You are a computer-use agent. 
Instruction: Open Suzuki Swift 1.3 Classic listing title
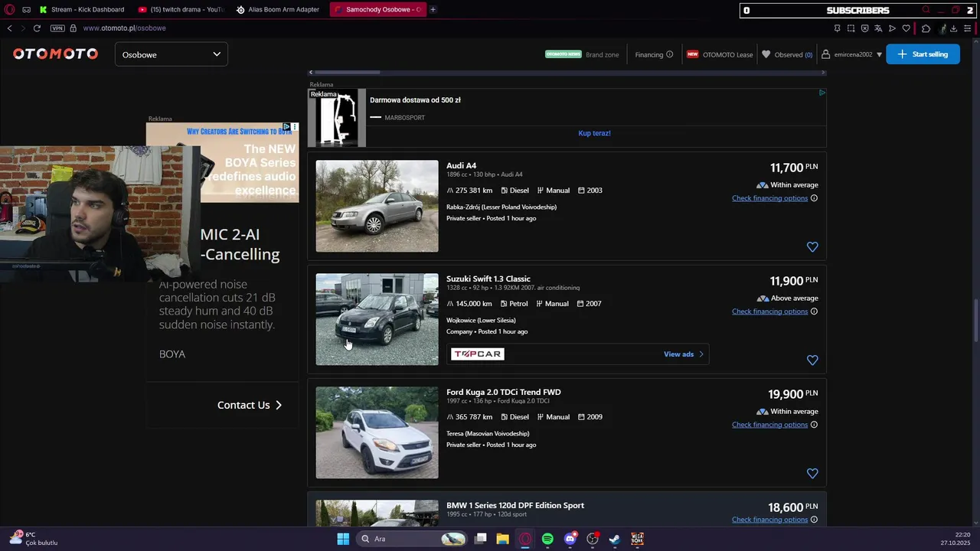(x=488, y=279)
